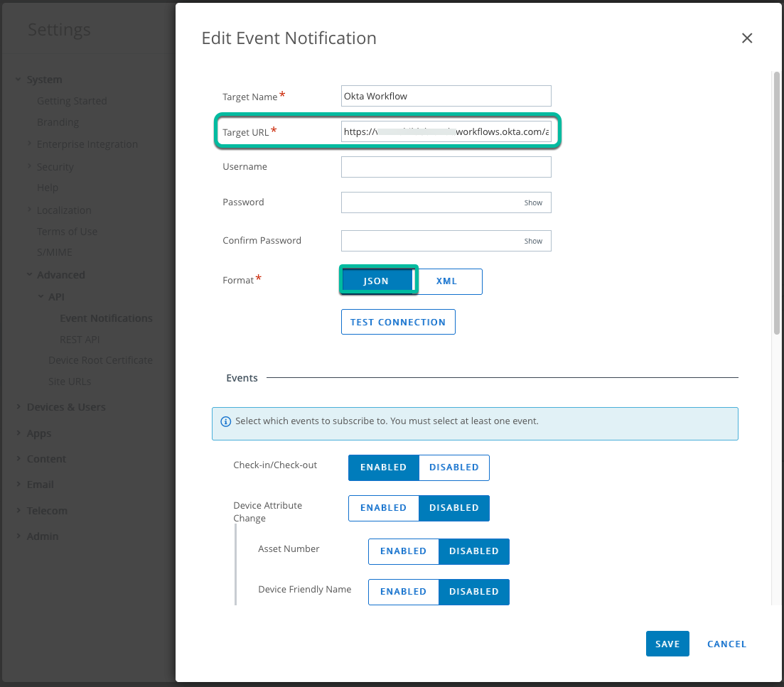Screen dimensions: 784x687
Task: Open REST API settings page
Action: 80,340
